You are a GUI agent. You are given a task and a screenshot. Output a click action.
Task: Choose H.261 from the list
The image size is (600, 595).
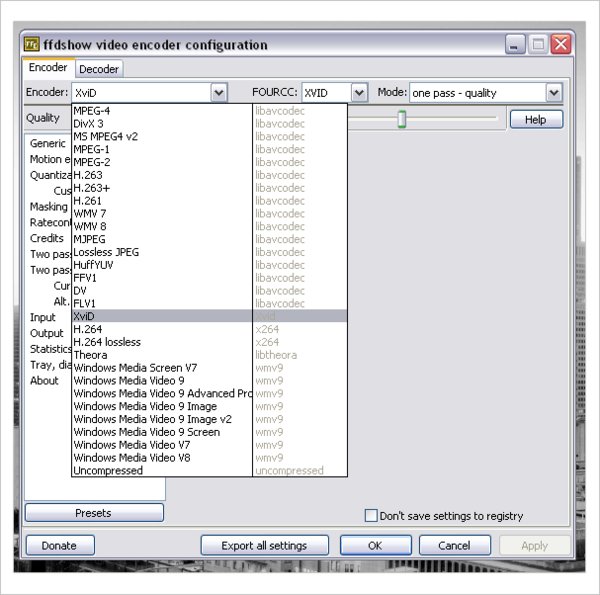click(x=209, y=201)
